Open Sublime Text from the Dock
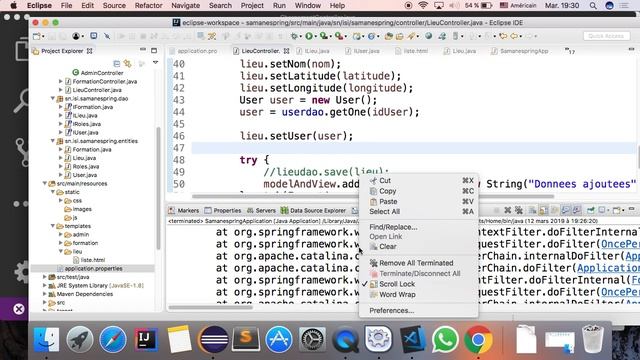The width and height of the screenshot is (640, 360). pyautogui.click(x=246, y=339)
